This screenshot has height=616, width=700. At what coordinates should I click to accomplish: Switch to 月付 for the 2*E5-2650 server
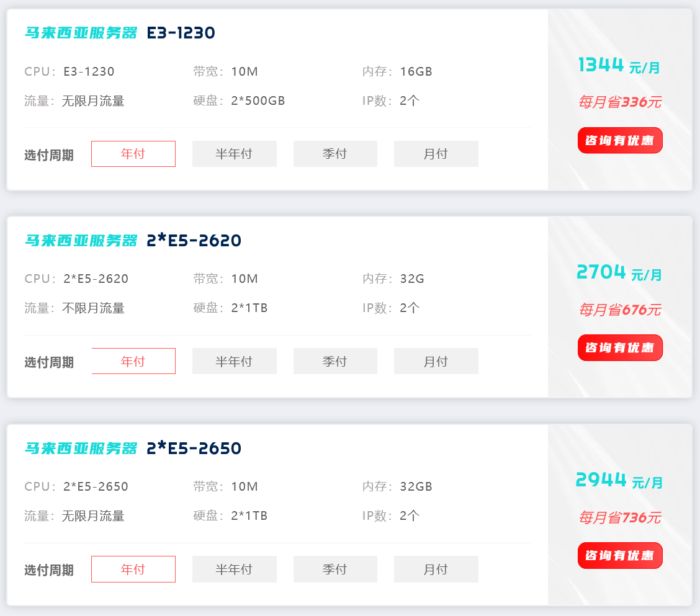(436, 569)
